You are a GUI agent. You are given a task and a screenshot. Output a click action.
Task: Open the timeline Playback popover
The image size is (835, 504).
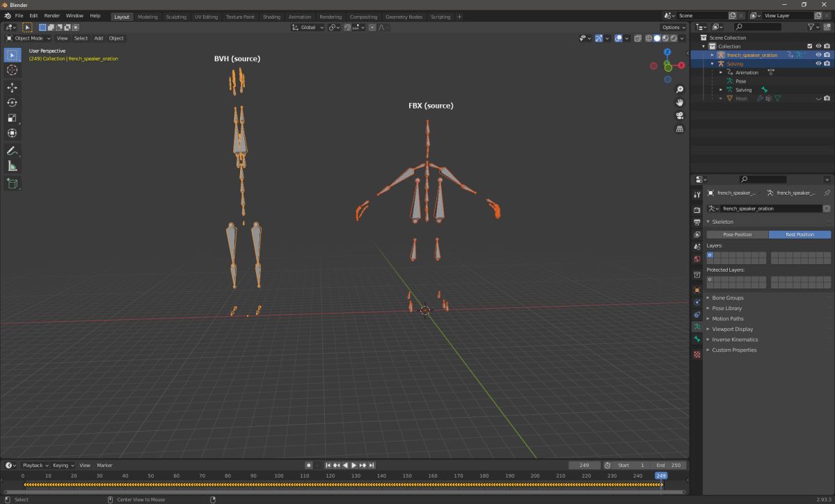(x=34, y=465)
